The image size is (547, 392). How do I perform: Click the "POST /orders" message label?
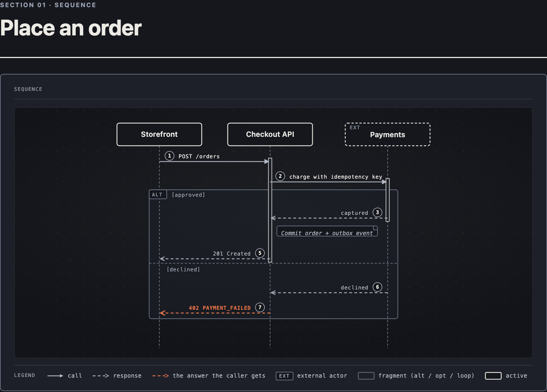(x=199, y=156)
